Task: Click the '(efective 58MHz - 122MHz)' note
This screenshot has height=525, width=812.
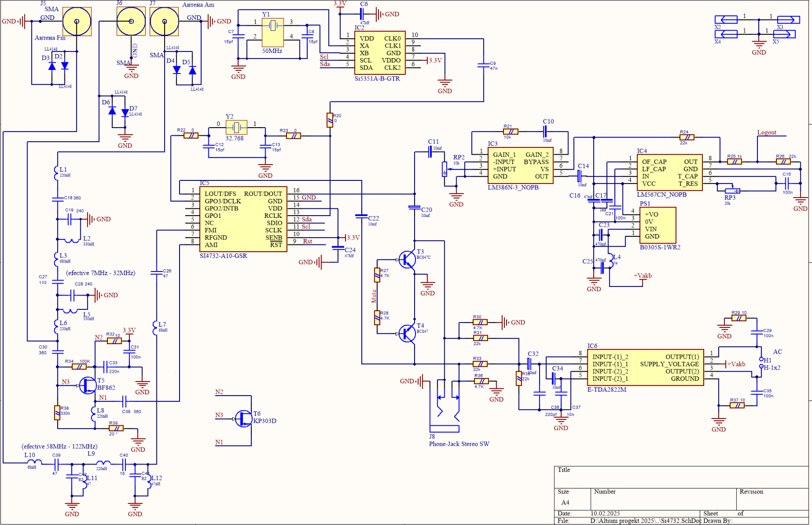Action: 60,446
